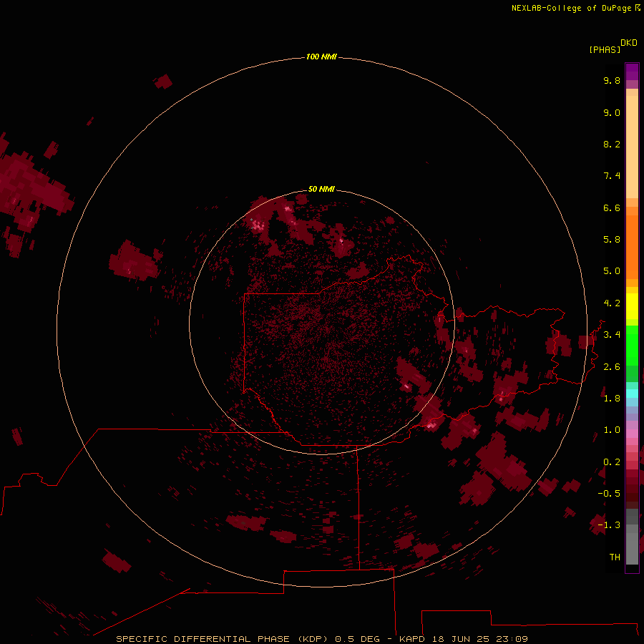The width and height of the screenshot is (644, 644).
Task: Click the 3.4 value on the color scale
Action: tap(612, 335)
